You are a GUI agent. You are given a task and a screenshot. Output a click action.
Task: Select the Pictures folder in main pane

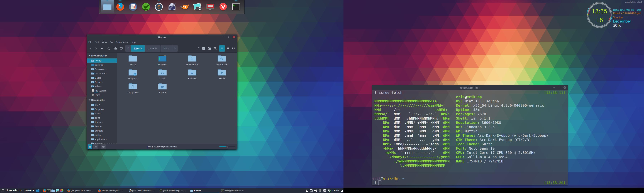(192, 74)
